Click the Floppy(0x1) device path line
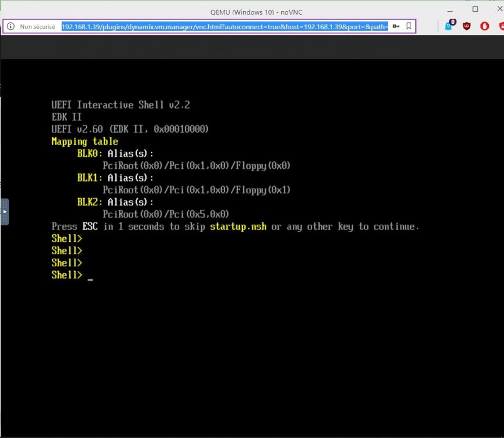504x438 pixels. pyautogui.click(x=197, y=190)
